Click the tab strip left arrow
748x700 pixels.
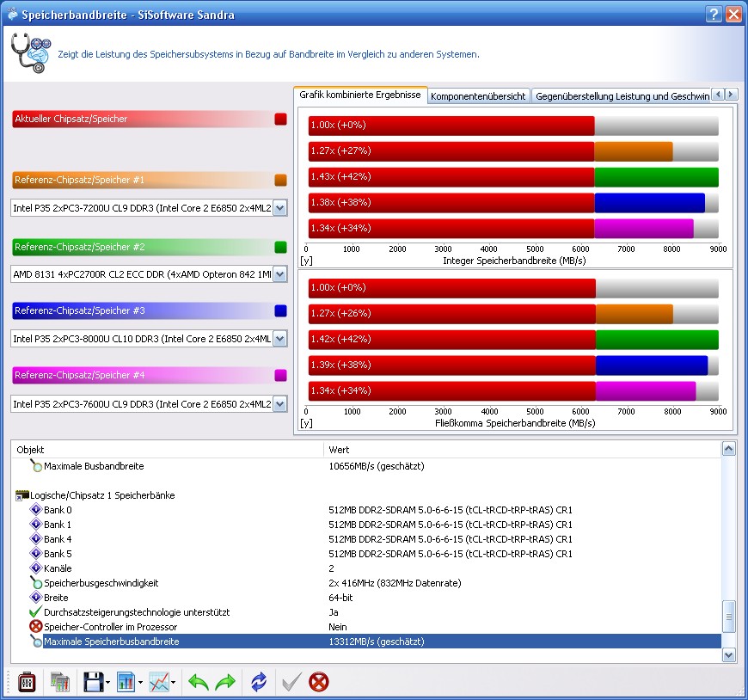coord(718,95)
